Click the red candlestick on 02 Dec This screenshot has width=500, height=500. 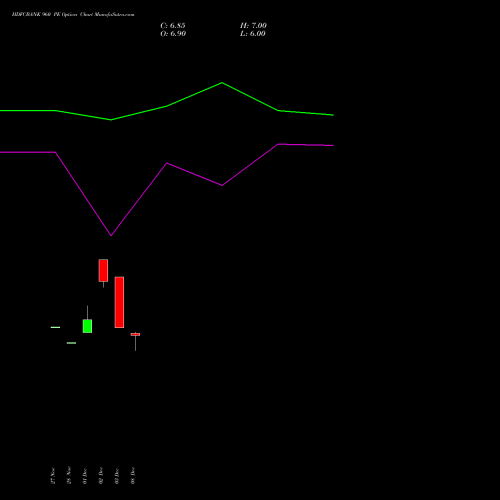[103, 271]
